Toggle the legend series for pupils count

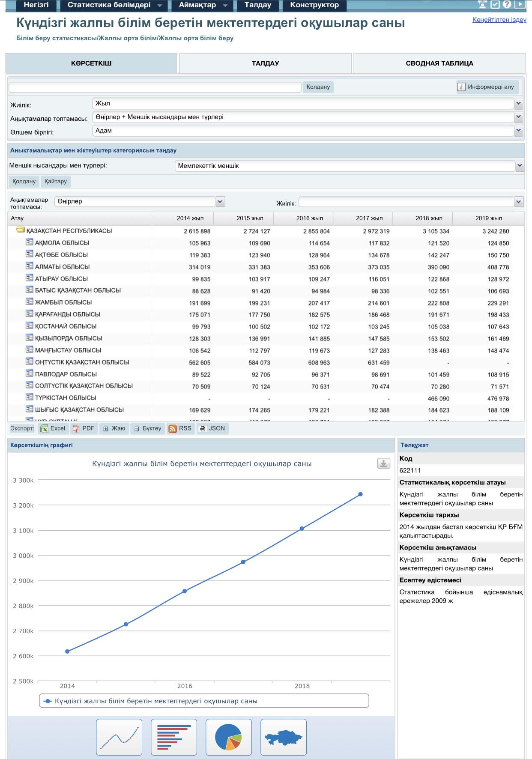coord(156,701)
